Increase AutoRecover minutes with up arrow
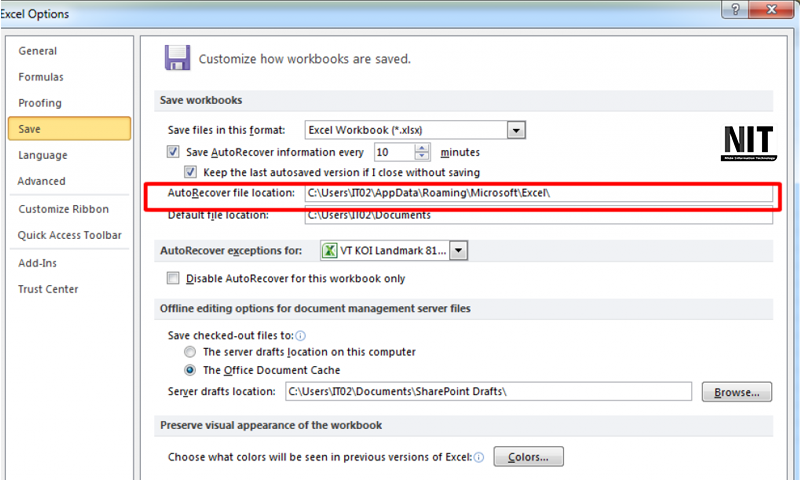800x480 pixels. point(422,148)
